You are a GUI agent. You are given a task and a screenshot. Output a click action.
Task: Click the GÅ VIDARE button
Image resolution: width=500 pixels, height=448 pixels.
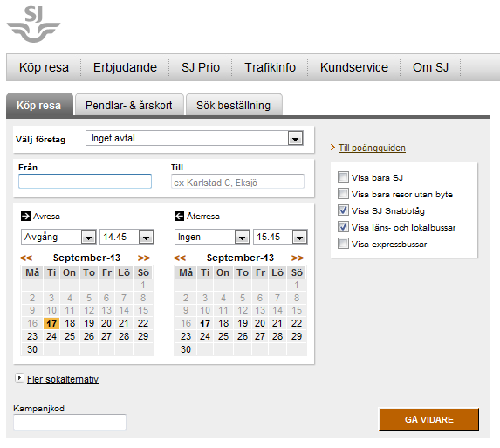coord(429,419)
